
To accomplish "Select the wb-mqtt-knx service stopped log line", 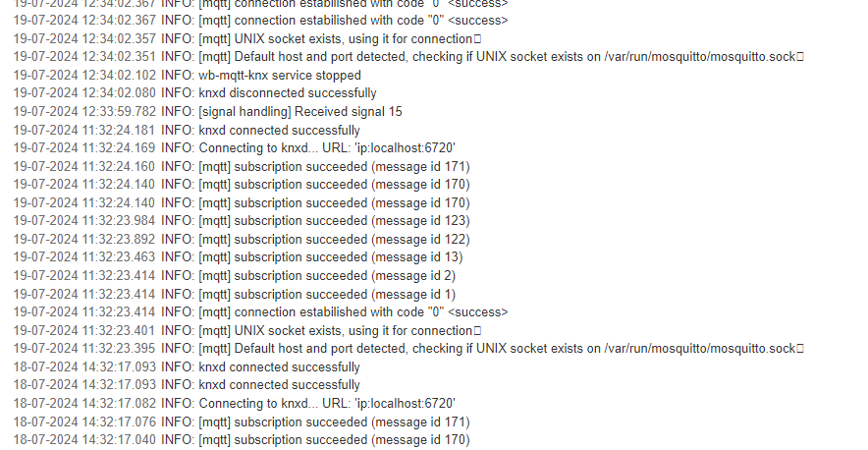I will [188, 75].
